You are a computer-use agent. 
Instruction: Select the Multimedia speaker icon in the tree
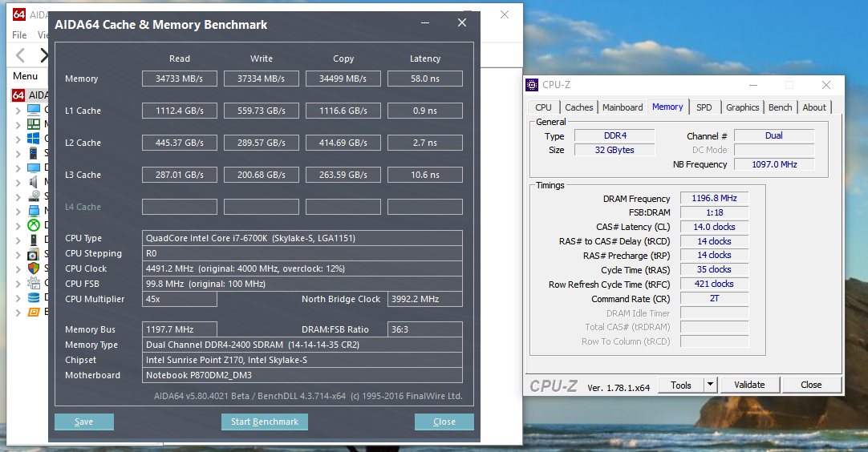[x=34, y=181]
